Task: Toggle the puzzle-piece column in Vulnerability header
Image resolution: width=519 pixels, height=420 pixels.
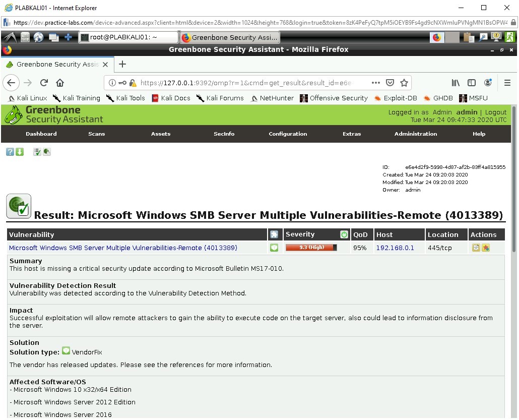Action: pyautogui.click(x=274, y=234)
